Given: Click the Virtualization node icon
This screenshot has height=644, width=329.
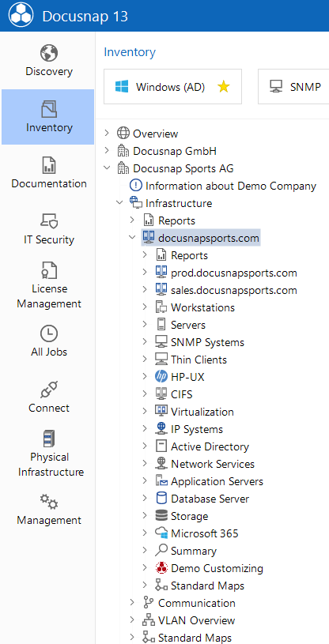Looking at the screenshot, I should pyautogui.click(x=161, y=411).
